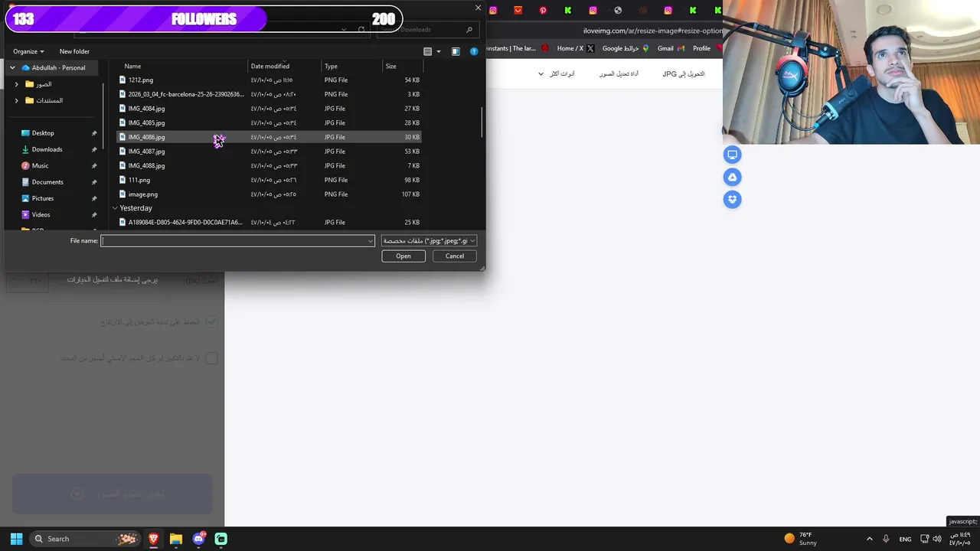Toggle do-not-enlarge checkbox on webpage

pos(211,358)
